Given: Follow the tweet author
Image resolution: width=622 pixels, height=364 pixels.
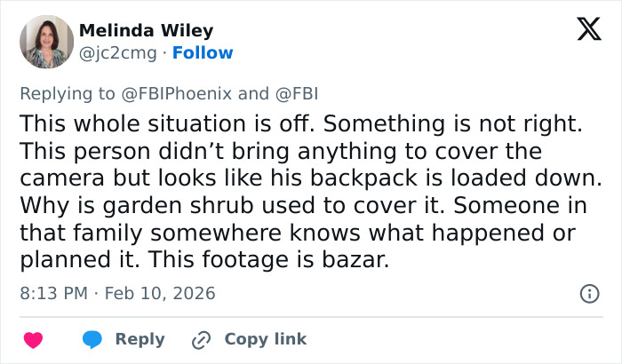Looking at the screenshot, I should (x=203, y=53).
